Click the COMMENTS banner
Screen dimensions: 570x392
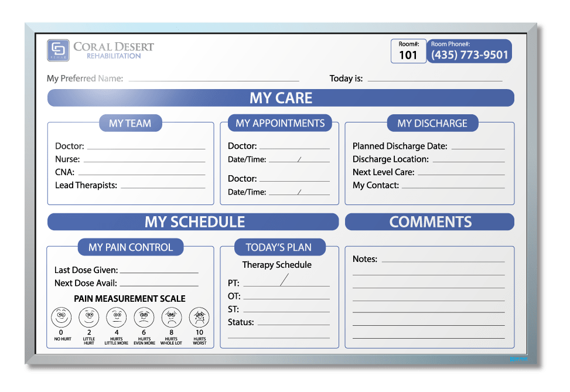(429, 222)
